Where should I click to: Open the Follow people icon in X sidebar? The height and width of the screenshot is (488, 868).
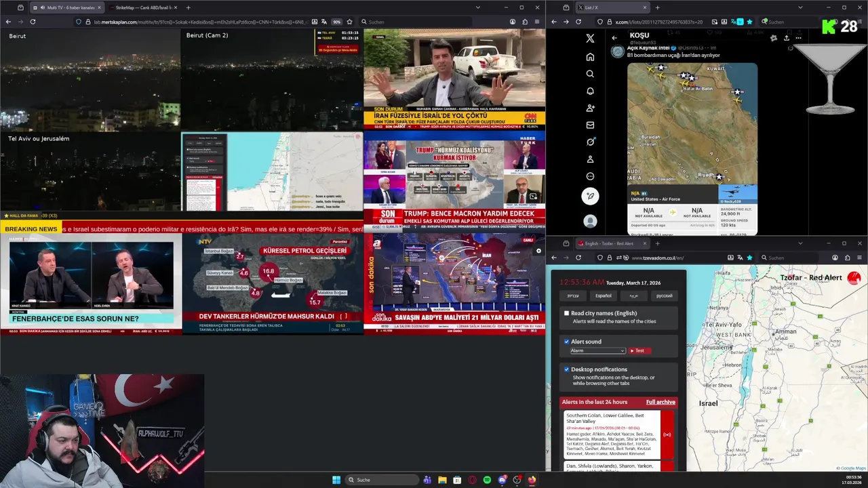click(x=590, y=108)
